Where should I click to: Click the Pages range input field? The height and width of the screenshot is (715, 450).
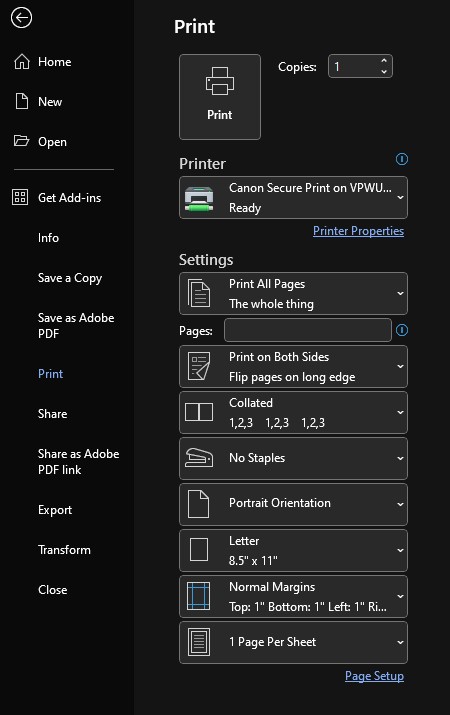point(308,330)
